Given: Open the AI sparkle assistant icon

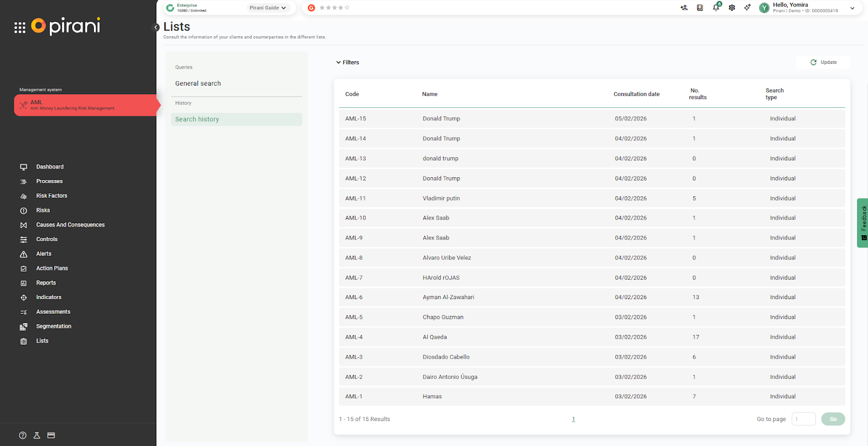Looking at the screenshot, I should tap(748, 8).
